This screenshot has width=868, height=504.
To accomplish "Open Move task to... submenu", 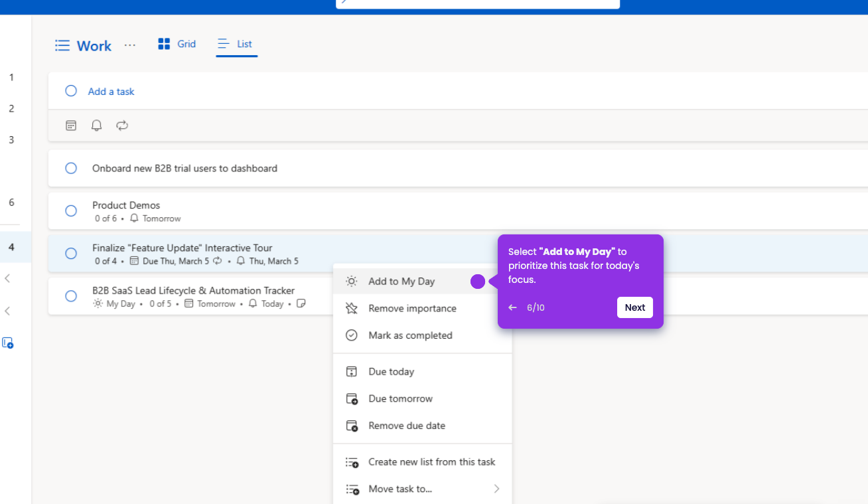I will coord(422,489).
